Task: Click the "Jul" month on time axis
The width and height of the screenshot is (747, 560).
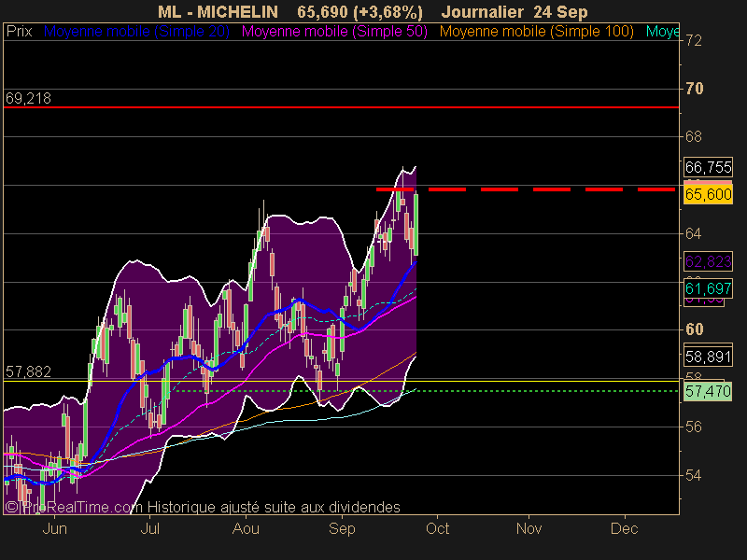Action: 150,529
